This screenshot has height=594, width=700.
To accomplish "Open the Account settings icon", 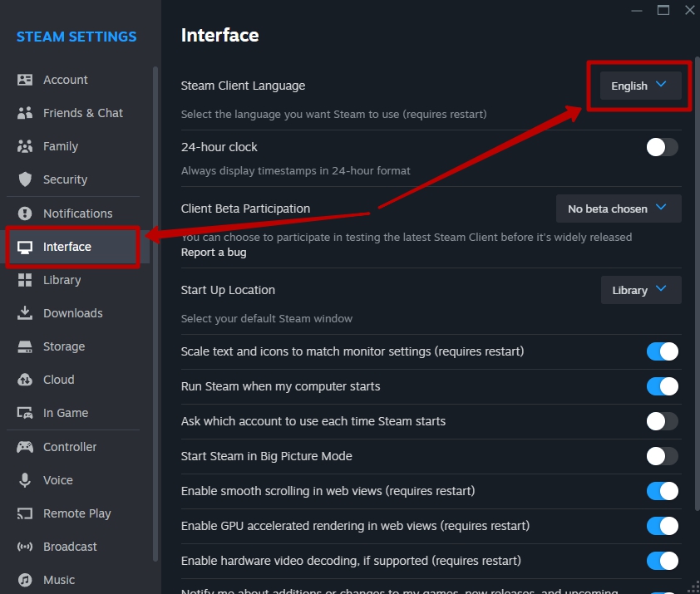I will tap(25, 80).
